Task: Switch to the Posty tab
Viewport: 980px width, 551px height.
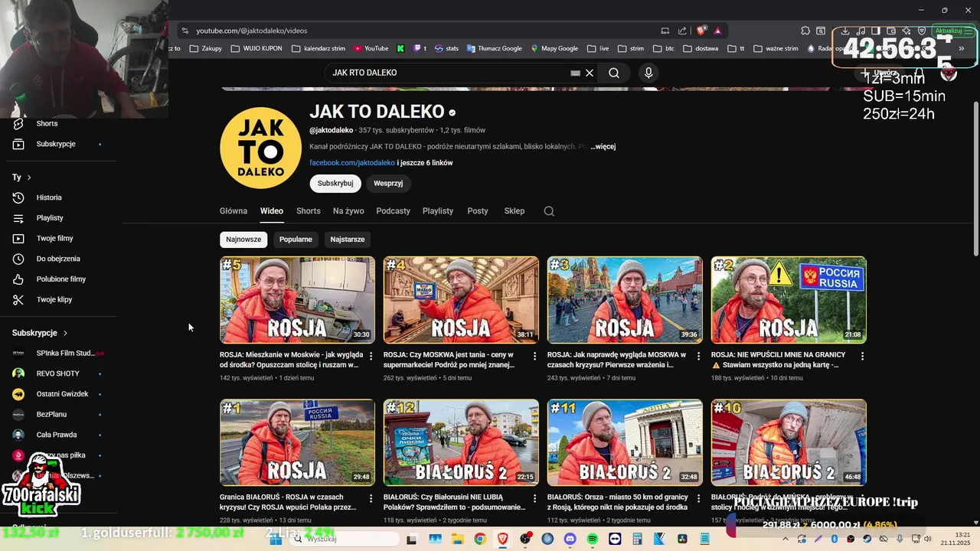Action: pyautogui.click(x=478, y=211)
